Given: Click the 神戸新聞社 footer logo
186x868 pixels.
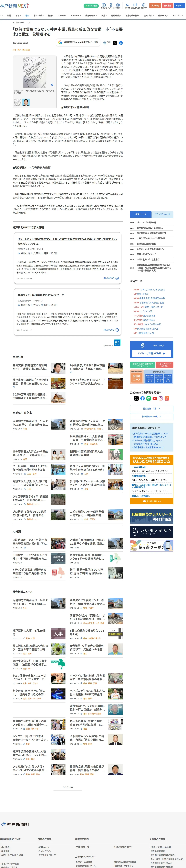Looking at the screenshot, I should (x=15, y=824).
